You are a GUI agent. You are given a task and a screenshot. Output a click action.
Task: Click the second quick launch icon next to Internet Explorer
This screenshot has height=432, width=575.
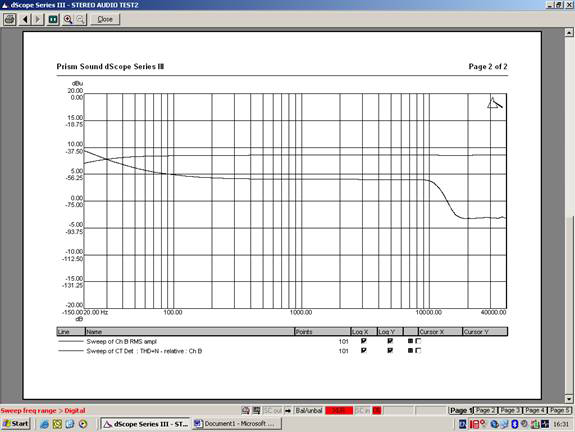coord(57,424)
